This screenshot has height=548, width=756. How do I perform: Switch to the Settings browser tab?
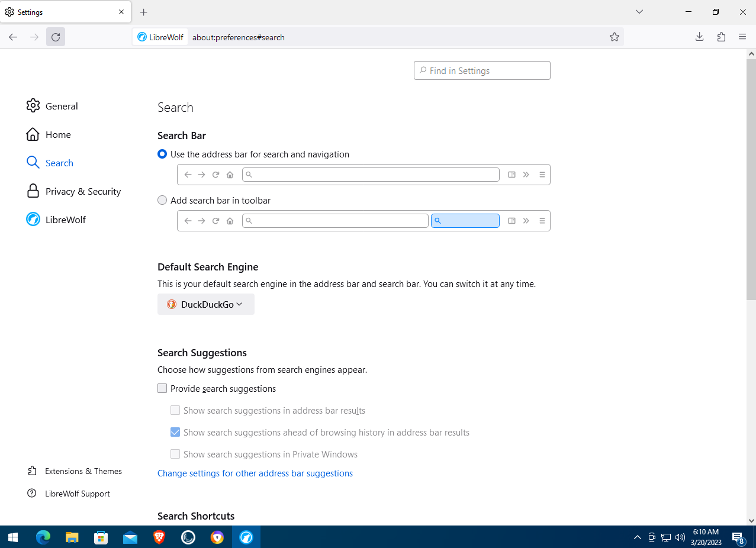click(65, 12)
